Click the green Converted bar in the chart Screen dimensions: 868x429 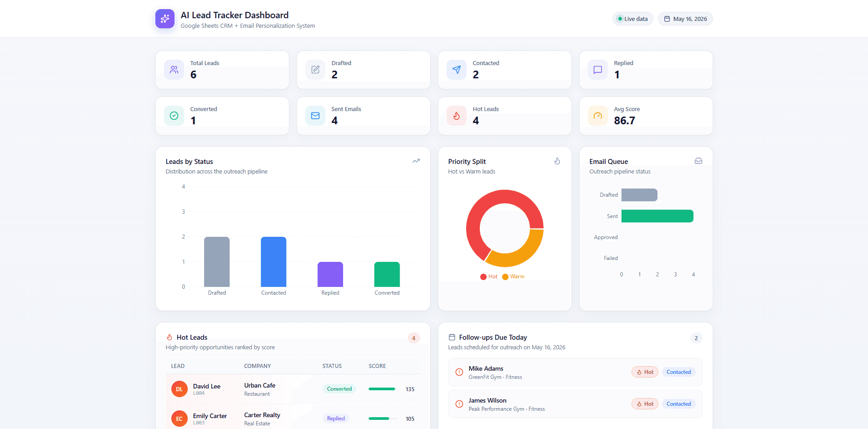[387, 274]
